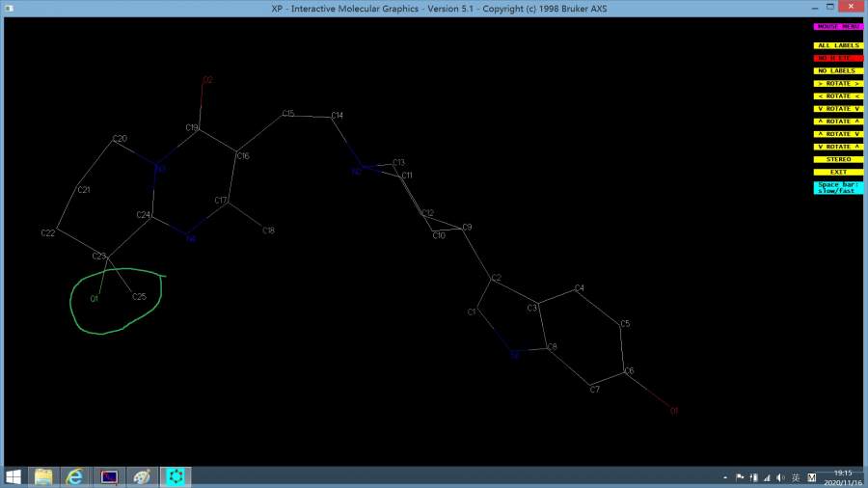
Task: Click the 'V ROTATE V' button
Action: click(x=837, y=109)
